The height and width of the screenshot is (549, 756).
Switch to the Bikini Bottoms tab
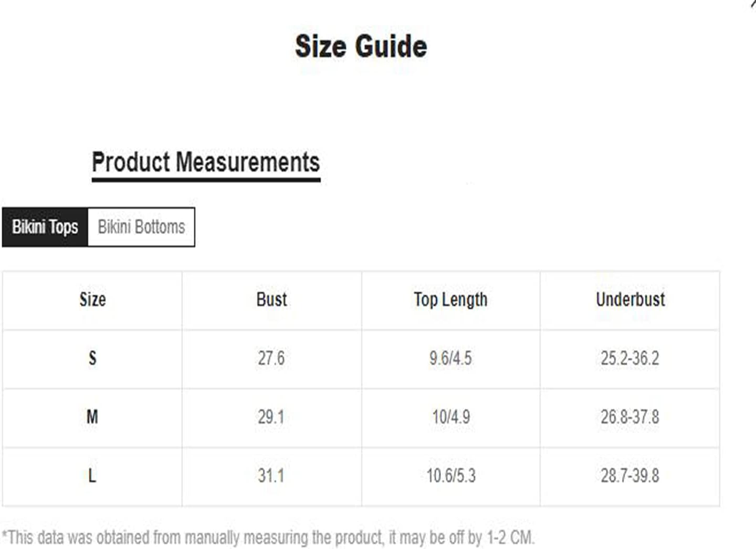pyautogui.click(x=141, y=227)
